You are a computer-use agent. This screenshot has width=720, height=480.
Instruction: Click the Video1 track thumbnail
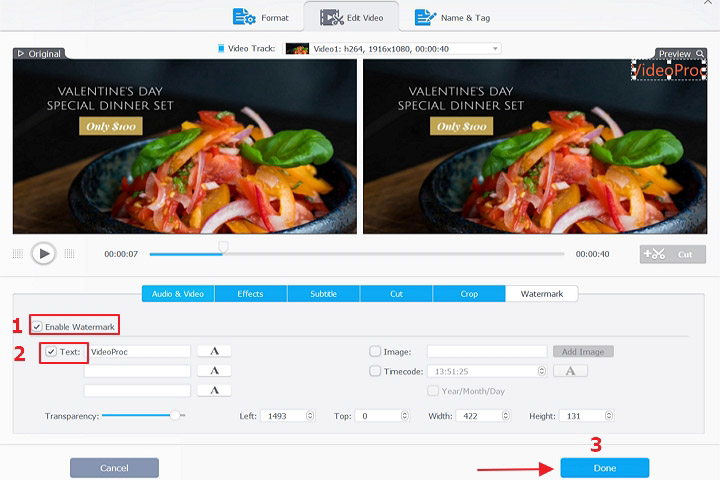297,49
